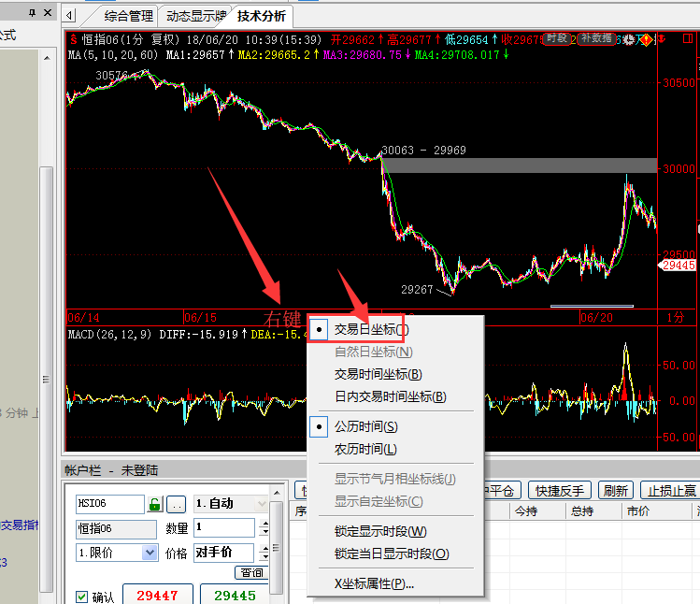Choose 锁定显示时段(W) menu item

coord(380,531)
